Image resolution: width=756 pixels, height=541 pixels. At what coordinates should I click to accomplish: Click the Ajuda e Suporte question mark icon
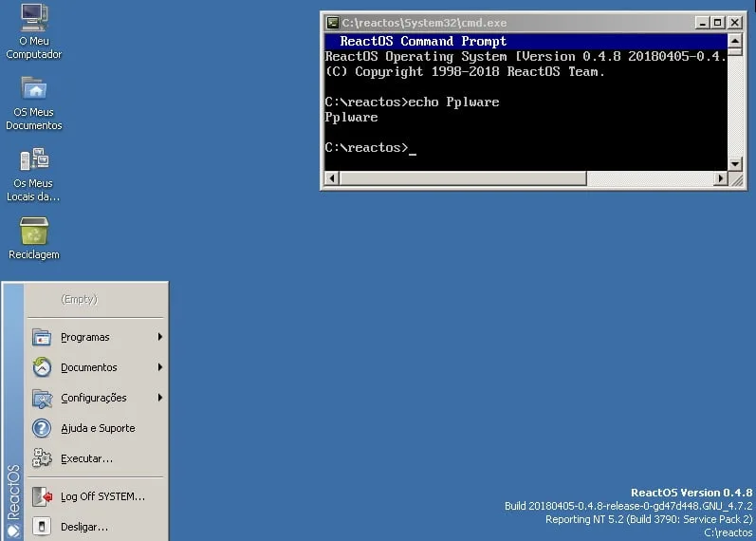[x=42, y=428]
